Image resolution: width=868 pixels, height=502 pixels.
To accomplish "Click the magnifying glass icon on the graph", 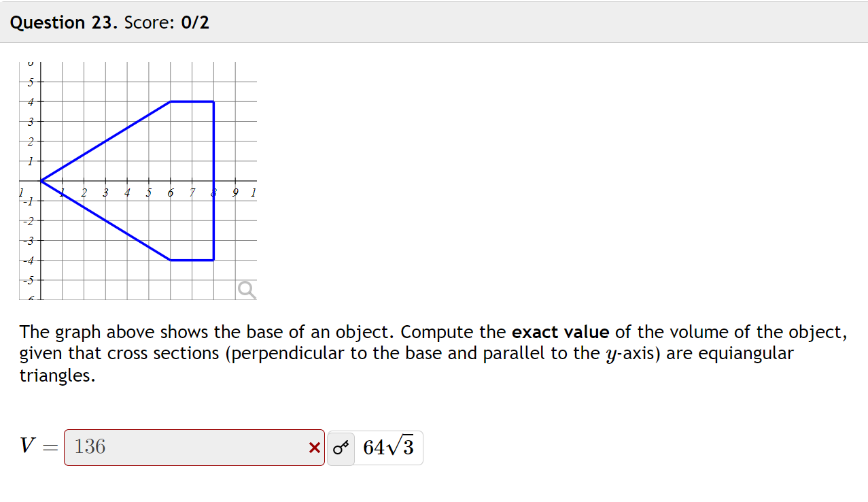I will click(x=246, y=289).
